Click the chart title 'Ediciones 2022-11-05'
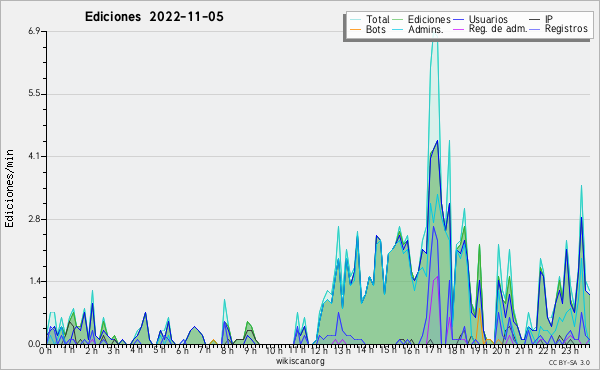Image resolution: width=600 pixels, height=370 pixels. point(154,17)
